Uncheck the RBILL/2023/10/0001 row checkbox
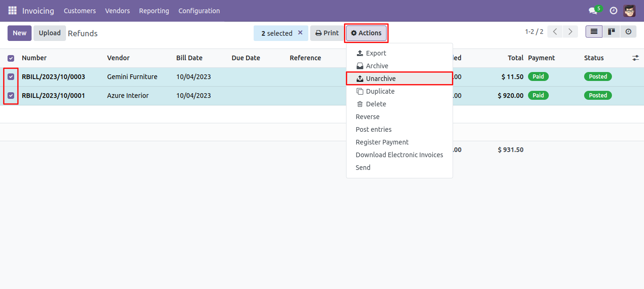Image resolution: width=644 pixels, height=289 pixels. click(x=11, y=96)
